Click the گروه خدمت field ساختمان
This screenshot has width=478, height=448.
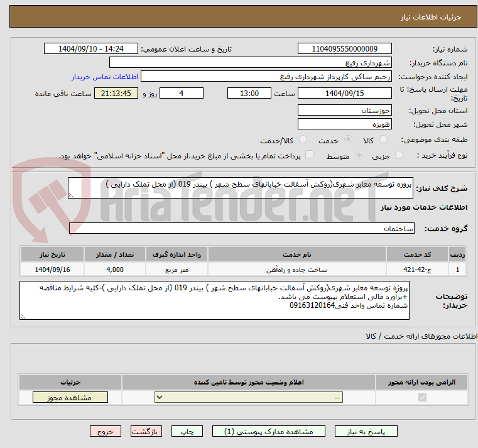(x=242, y=228)
